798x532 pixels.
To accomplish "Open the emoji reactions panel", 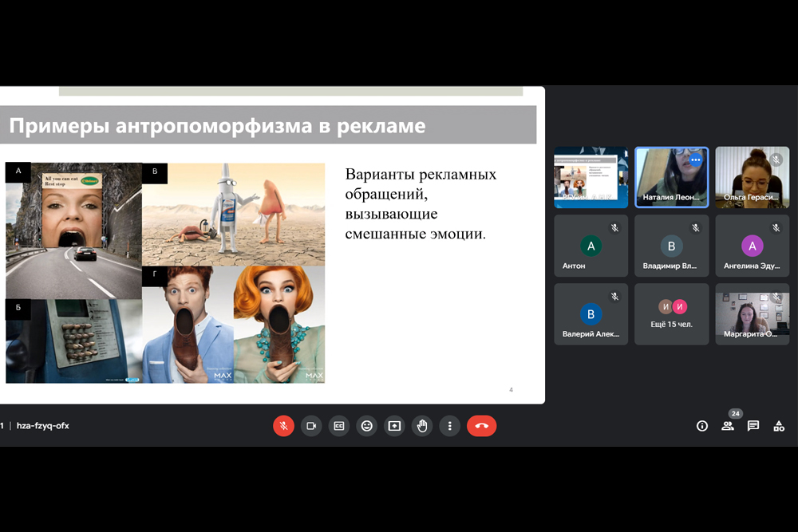I will click(x=367, y=426).
